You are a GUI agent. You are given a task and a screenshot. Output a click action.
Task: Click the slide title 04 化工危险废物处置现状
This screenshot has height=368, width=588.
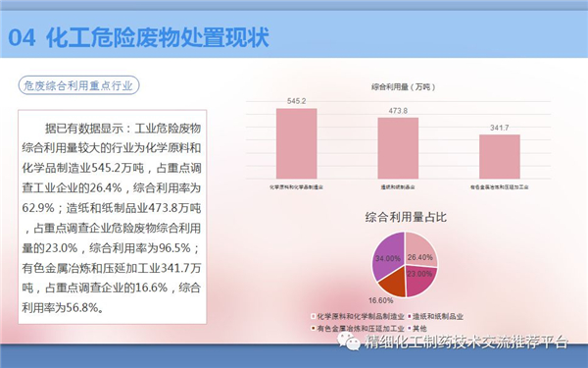click(x=139, y=37)
